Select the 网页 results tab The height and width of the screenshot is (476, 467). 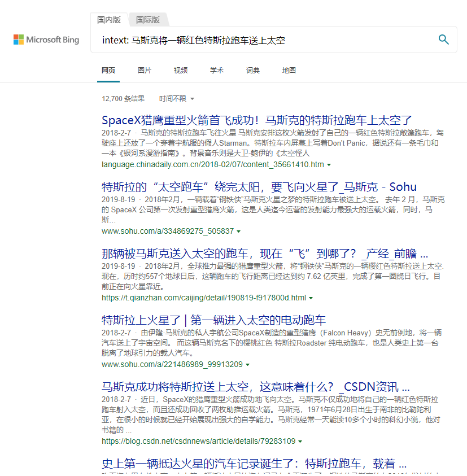tap(108, 71)
